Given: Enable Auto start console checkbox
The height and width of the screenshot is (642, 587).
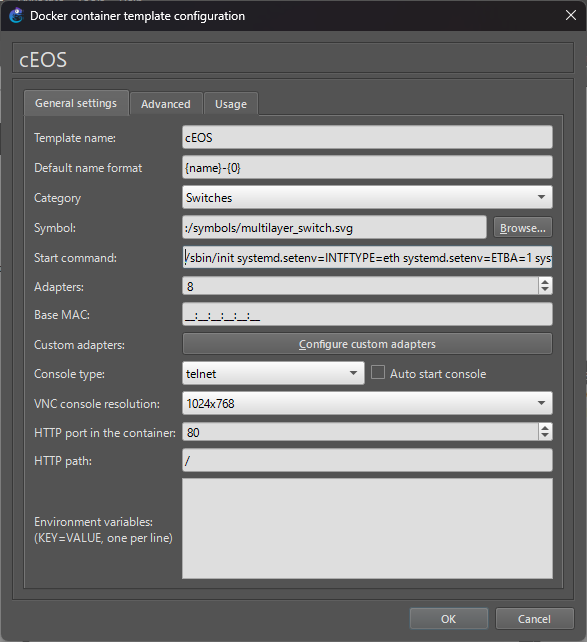Looking at the screenshot, I should pos(377,373).
